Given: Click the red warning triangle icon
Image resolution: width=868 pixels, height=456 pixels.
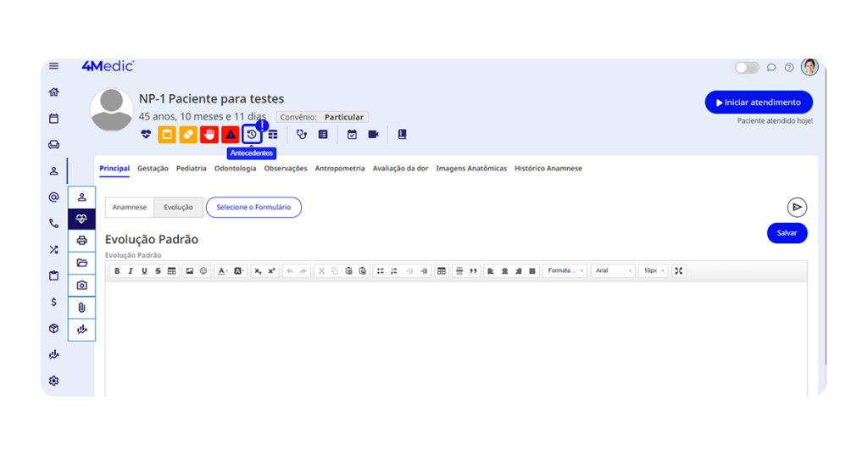Looking at the screenshot, I should click(x=230, y=135).
